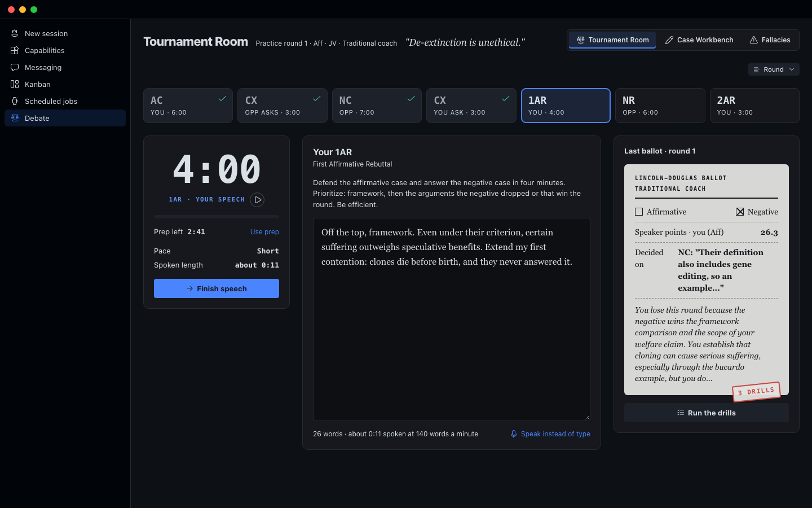Screen dimensions: 812x508
Task: Open the Fallacies tab
Action: pyautogui.click(x=770, y=40)
